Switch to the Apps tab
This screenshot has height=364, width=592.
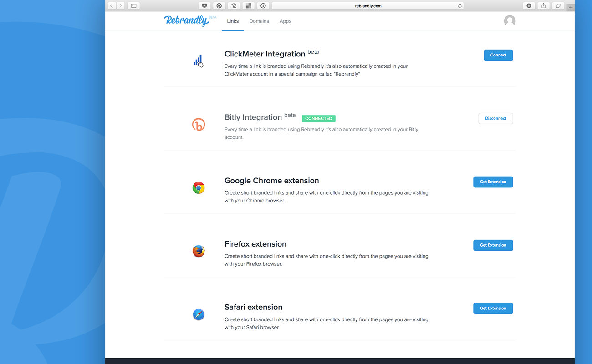pyautogui.click(x=286, y=21)
